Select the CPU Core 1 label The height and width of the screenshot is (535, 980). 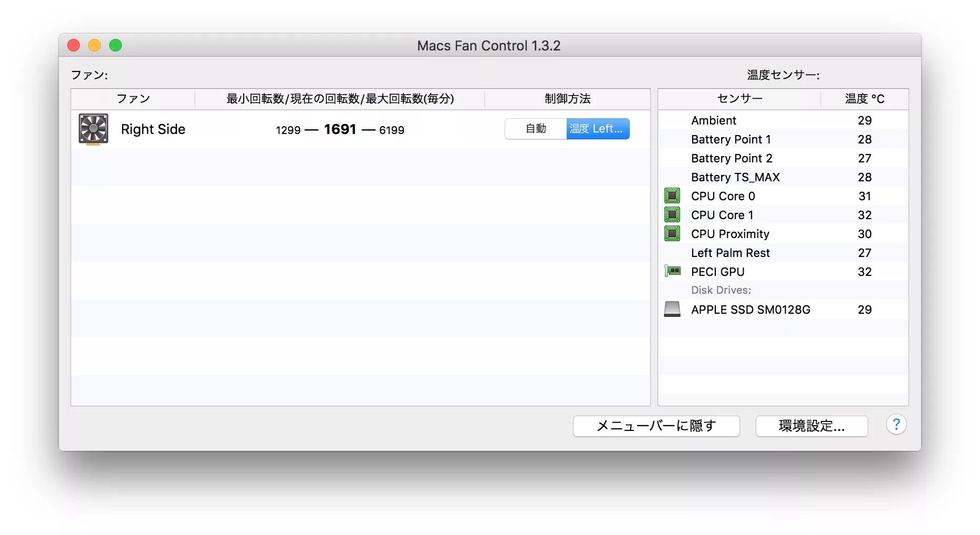(722, 215)
